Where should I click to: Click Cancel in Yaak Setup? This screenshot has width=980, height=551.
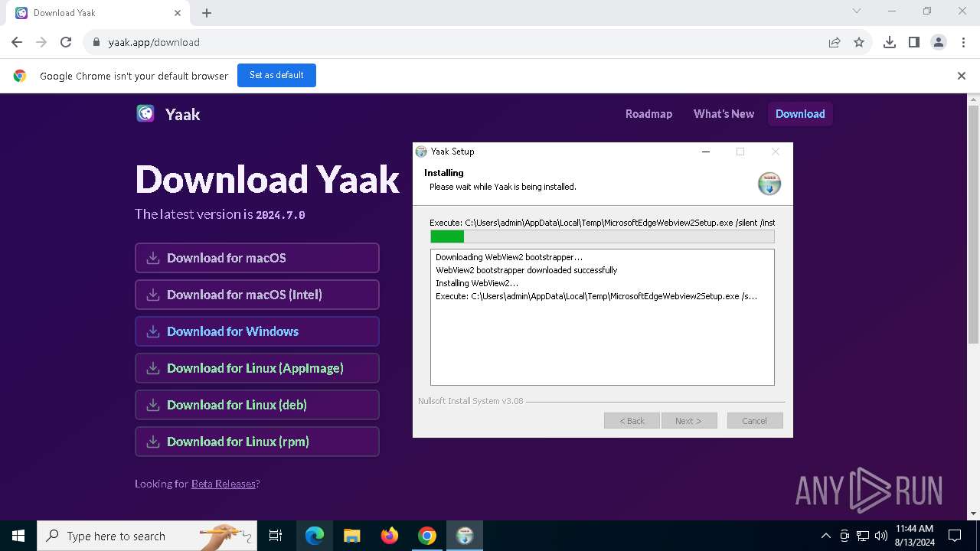pos(754,421)
